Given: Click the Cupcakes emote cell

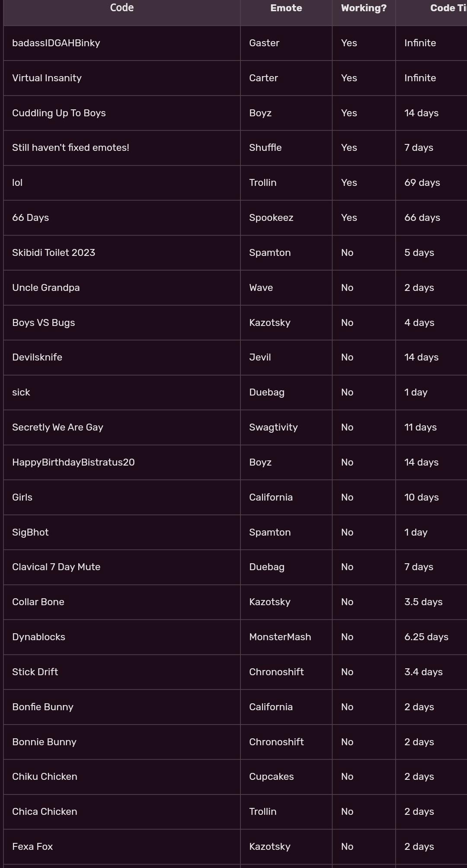Looking at the screenshot, I should (271, 776).
